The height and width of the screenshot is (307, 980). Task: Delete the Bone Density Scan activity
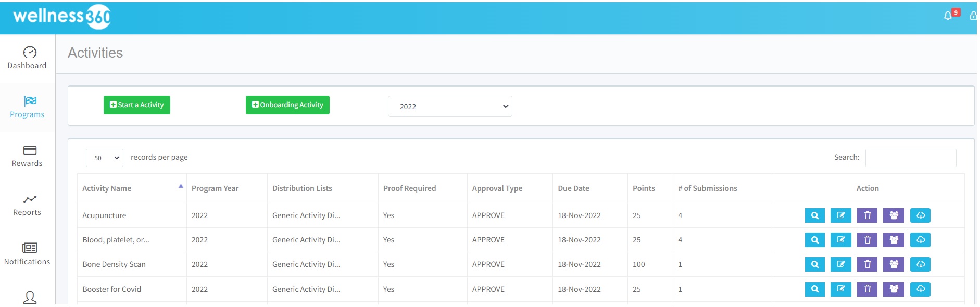(868, 264)
